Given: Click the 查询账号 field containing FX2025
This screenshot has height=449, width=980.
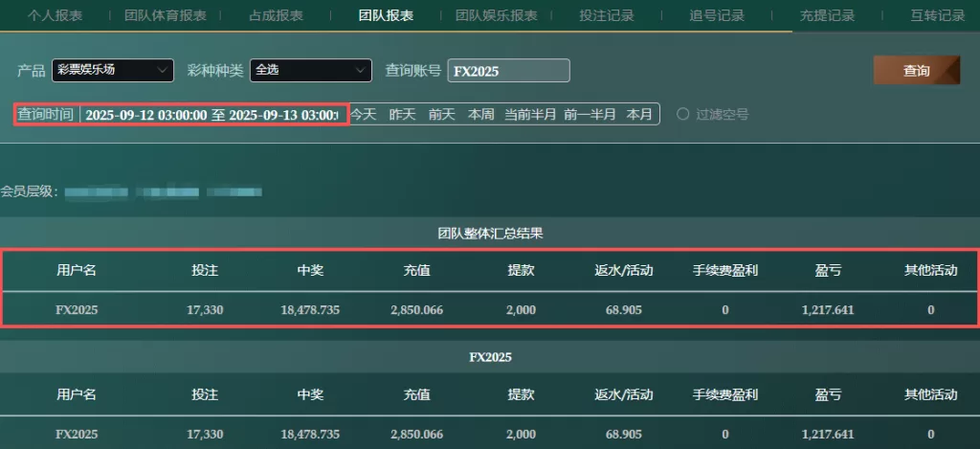Looking at the screenshot, I should coord(508,71).
